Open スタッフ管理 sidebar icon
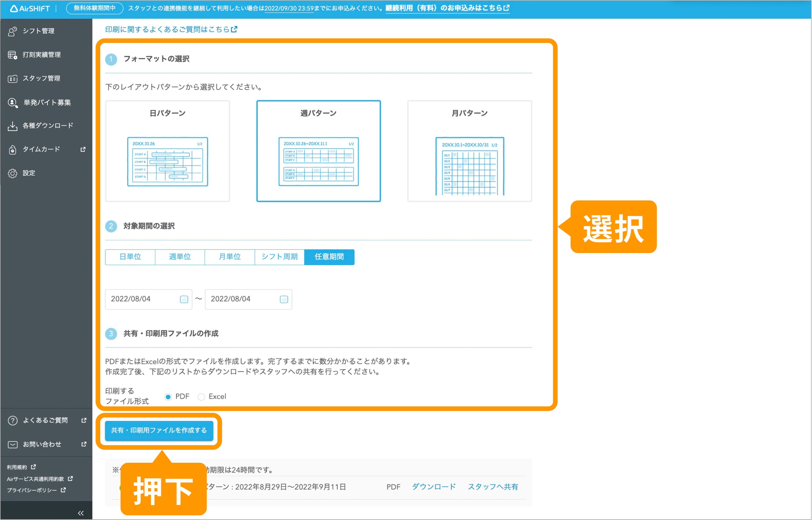 pos(12,79)
